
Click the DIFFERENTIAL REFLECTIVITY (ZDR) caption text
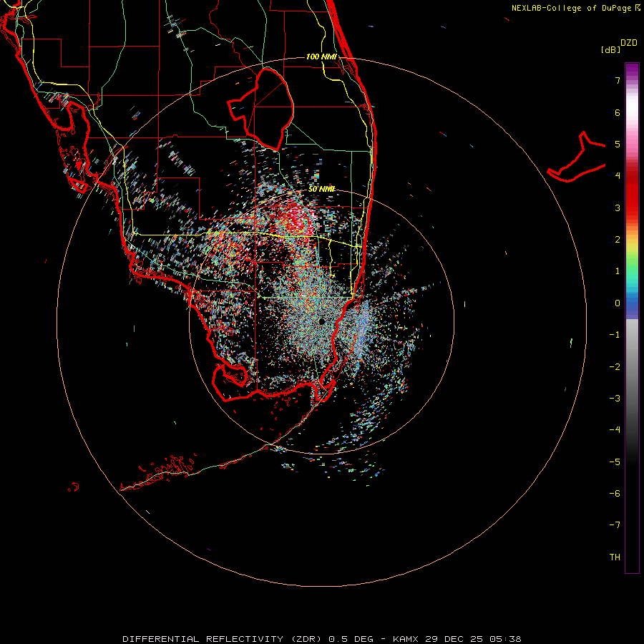(222, 639)
